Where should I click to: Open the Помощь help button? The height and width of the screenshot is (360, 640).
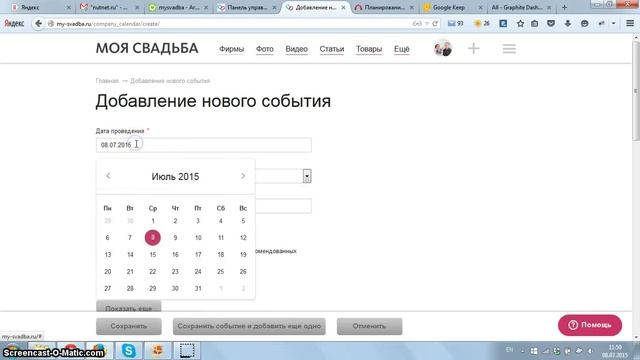pyautogui.click(x=590, y=325)
